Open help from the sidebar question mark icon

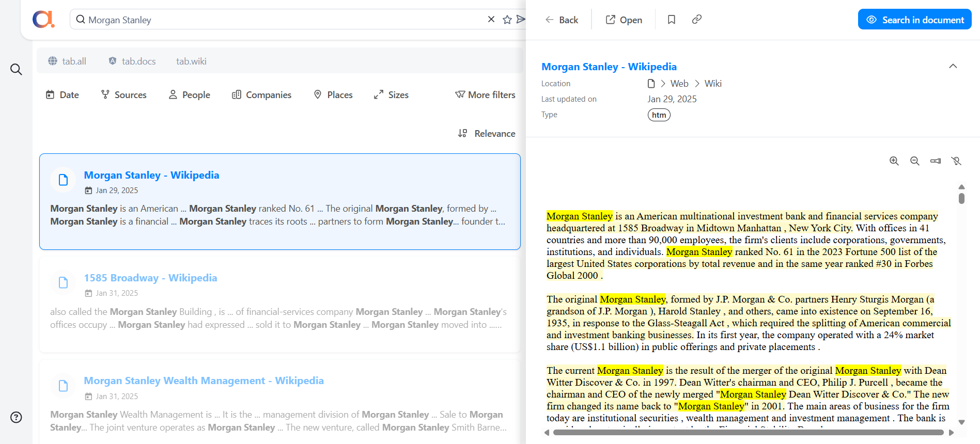tap(16, 417)
